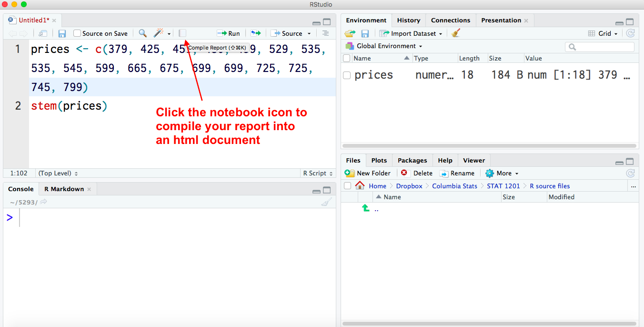This screenshot has width=644, height=327.
Task: Open the code tools wand dropdown arrow
Action: click(169, 34)
